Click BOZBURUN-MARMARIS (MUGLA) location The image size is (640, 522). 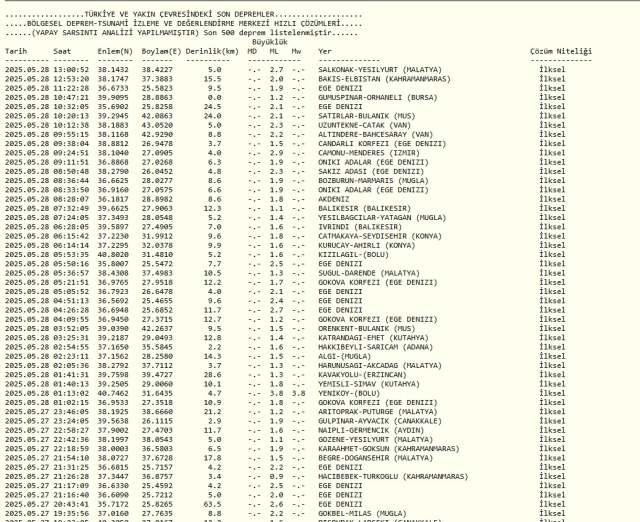373,180
